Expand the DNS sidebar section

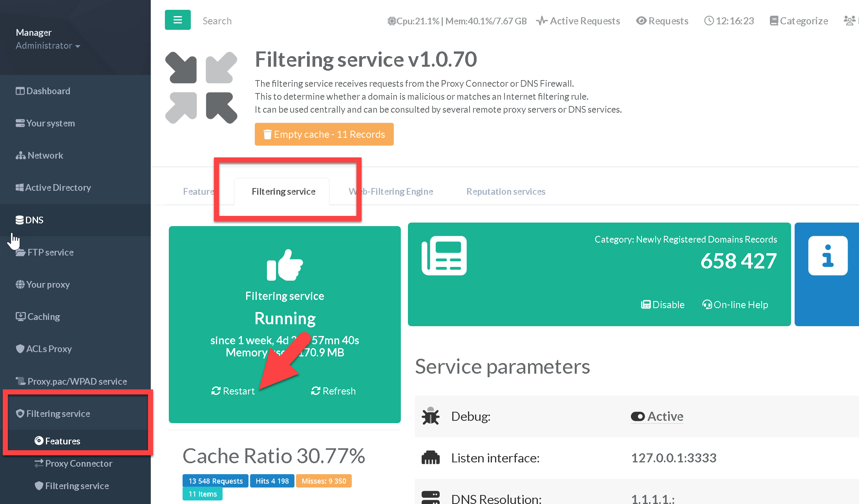click(x=34, y=220)
